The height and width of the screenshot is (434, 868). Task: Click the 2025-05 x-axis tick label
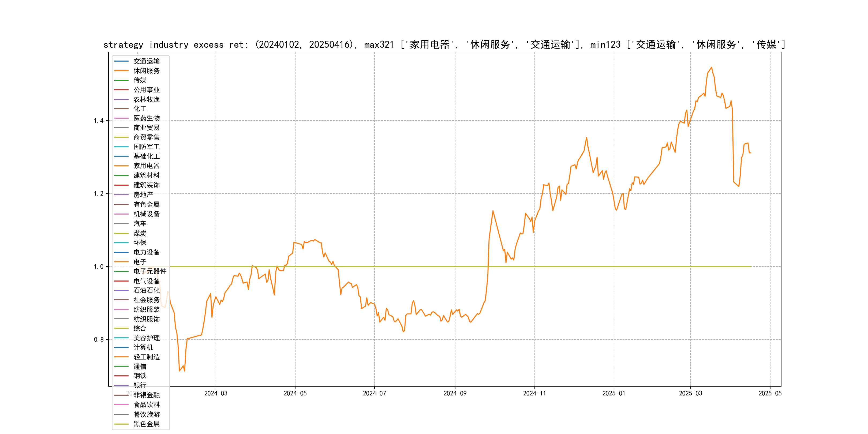pos(770,394)
